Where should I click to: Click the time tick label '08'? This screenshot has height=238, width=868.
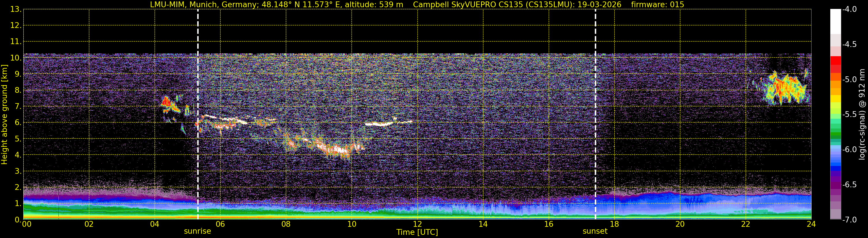(x=286, y=224)
